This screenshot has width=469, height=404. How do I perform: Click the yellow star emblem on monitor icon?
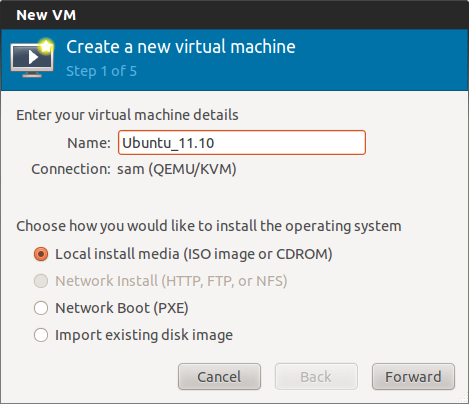(x=46, y=46)
